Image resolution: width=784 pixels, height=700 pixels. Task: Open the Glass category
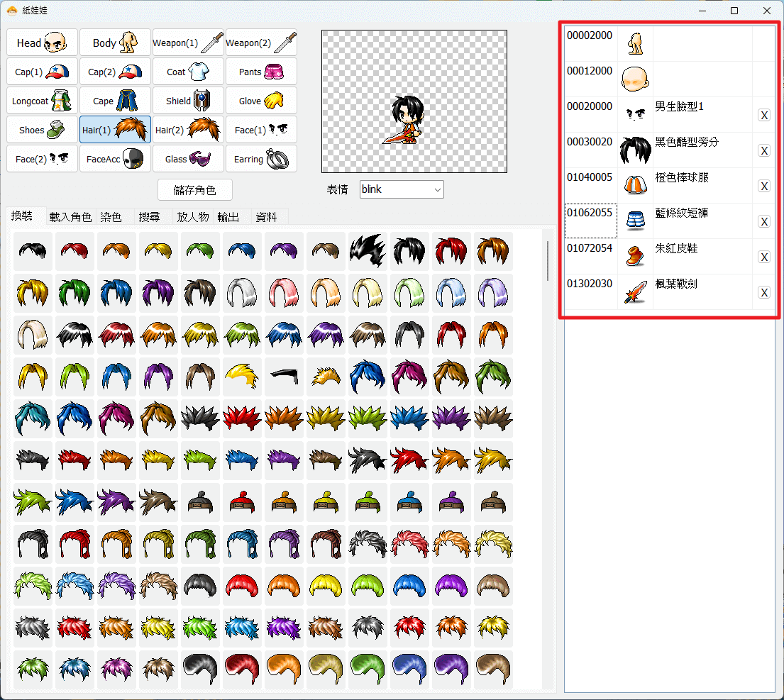pyautogui.click(x=188, y=158)
